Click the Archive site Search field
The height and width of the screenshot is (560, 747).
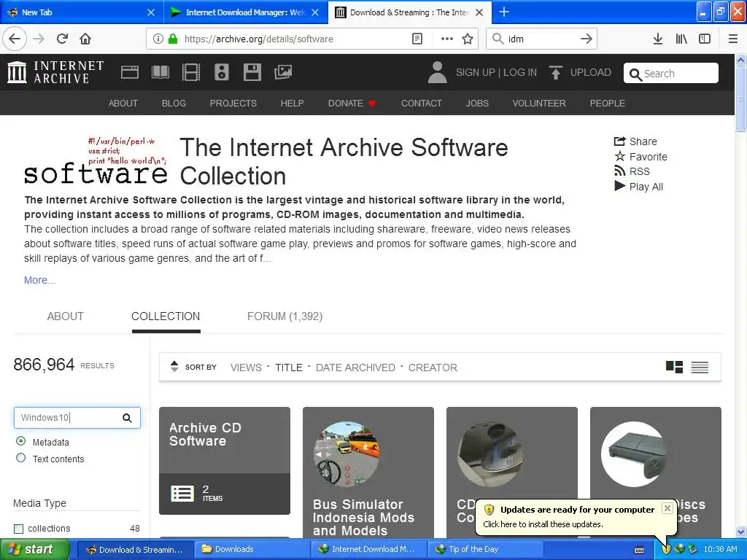coord(671,73)
